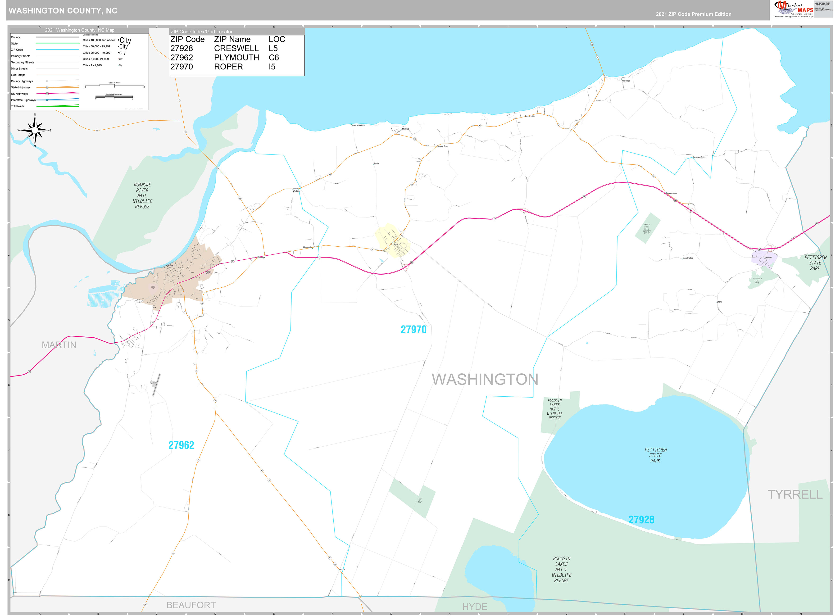Screen dimensions: 840x616
Task: Click the pink US Highways legend line
Action: [x=58, y=93]
